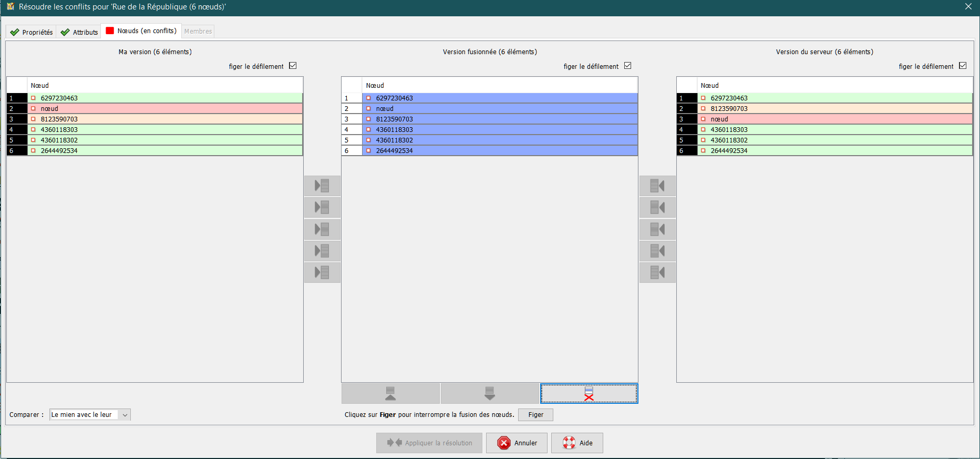Click Annuler to cancel conflict resolution
Screen dimensions: 980x459
click(517, 443)
